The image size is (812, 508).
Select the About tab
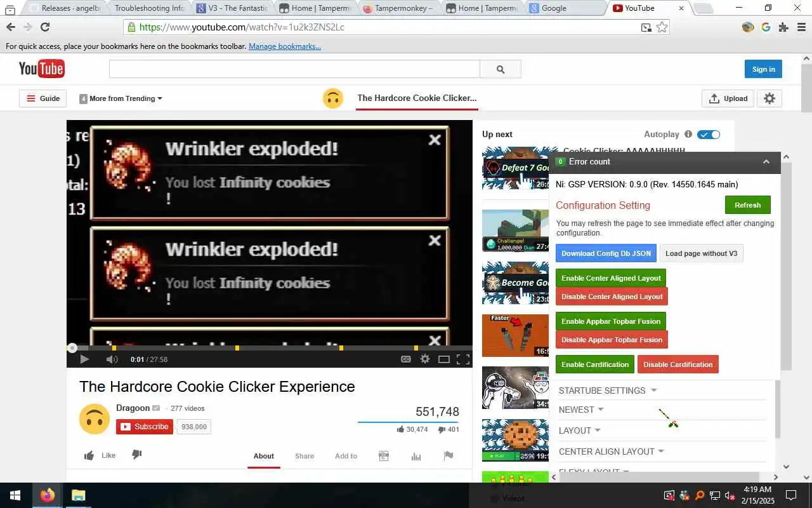click(264, 456)
